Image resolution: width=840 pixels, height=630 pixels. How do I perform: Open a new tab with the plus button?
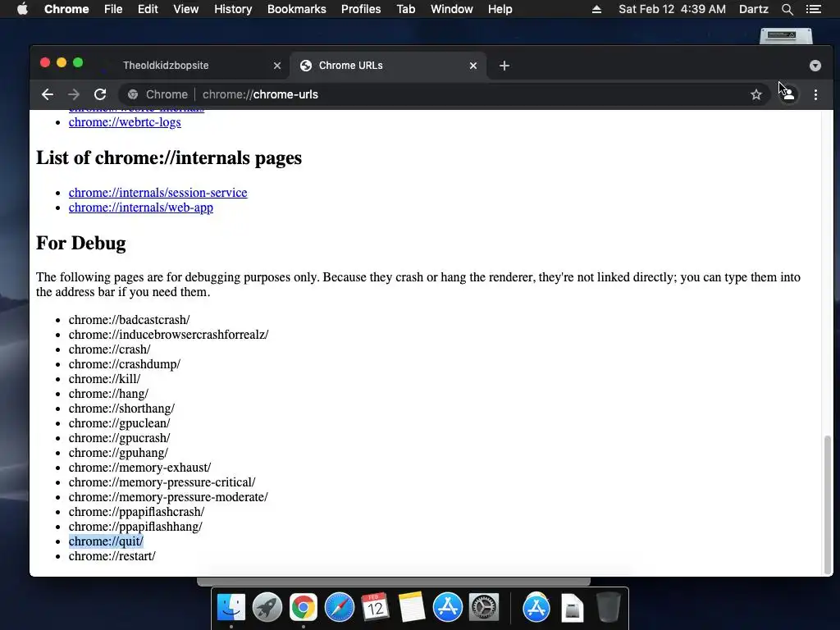504,66
